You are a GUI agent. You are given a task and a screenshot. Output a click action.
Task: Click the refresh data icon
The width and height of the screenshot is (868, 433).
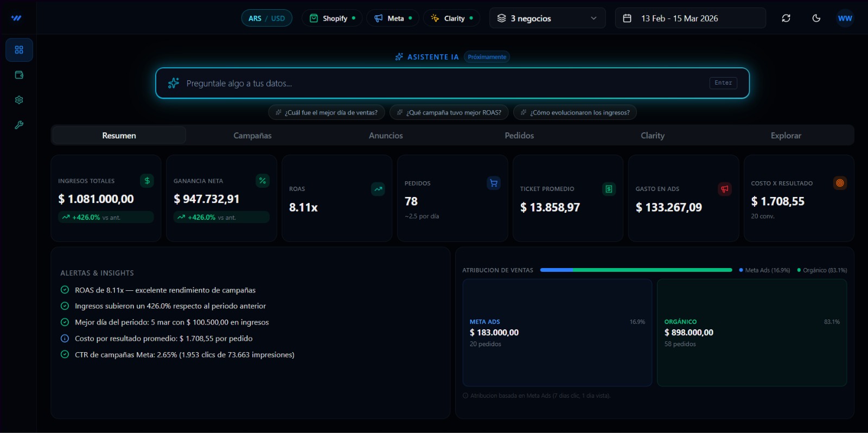click(x=786, y=18)
